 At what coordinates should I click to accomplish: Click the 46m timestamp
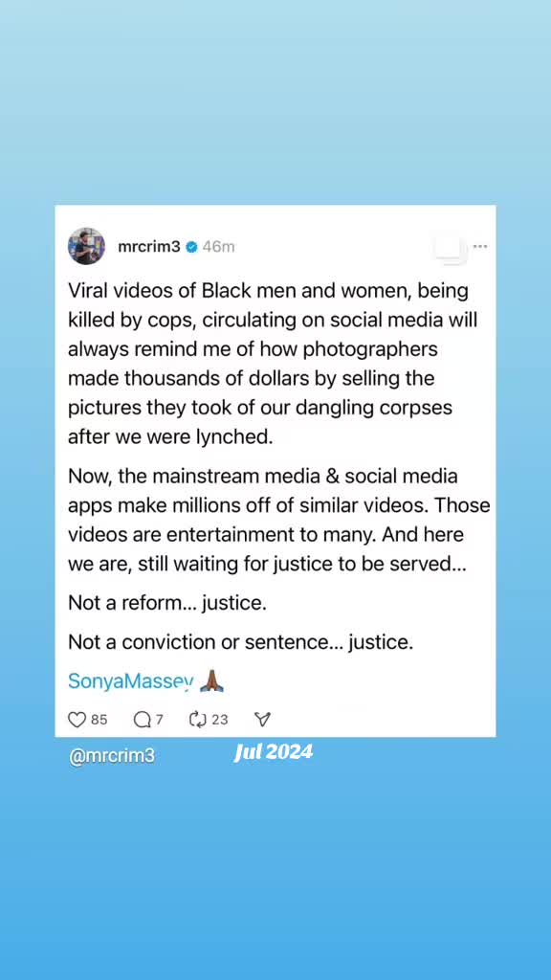(219, 247)
